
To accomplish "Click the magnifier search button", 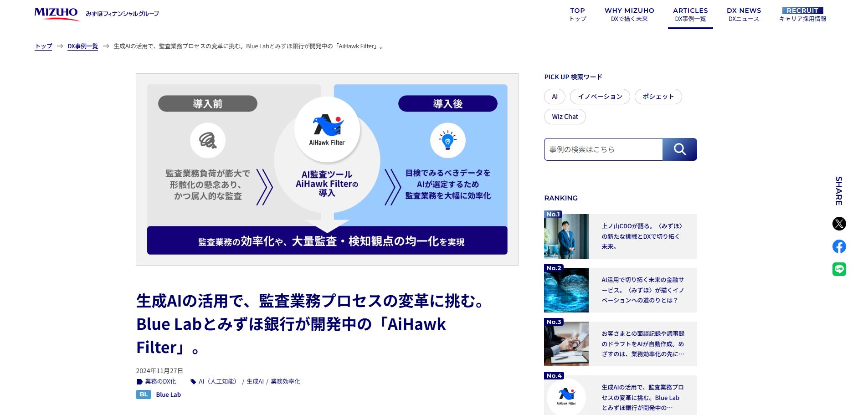I will click(x=679, y=149).
